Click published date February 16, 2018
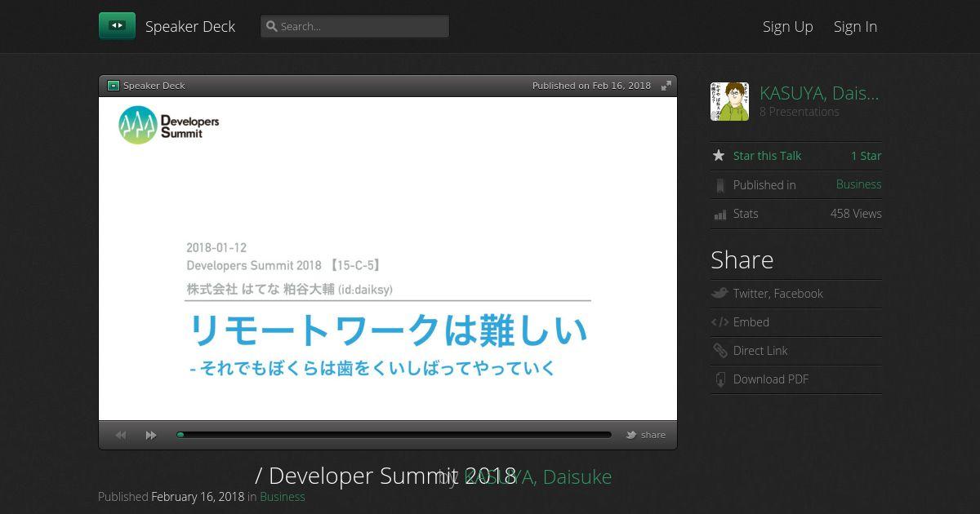Viewport: 980px width, 514px height. click(x=198, y=497)
